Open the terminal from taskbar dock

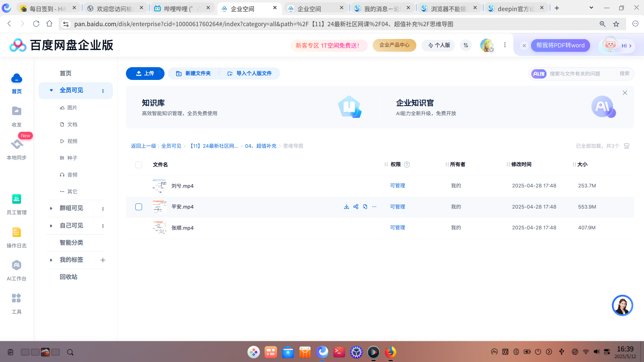339,352
